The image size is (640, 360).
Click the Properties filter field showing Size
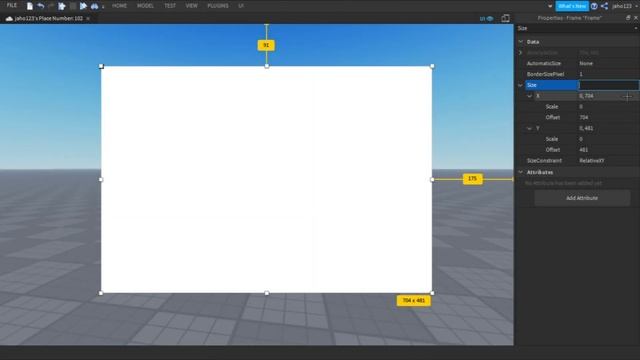coord(573,28)
